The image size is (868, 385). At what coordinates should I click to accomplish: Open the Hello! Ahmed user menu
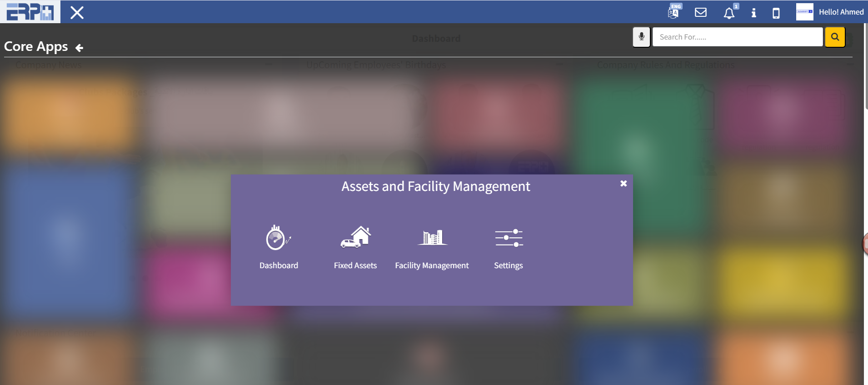coord(841,12)
